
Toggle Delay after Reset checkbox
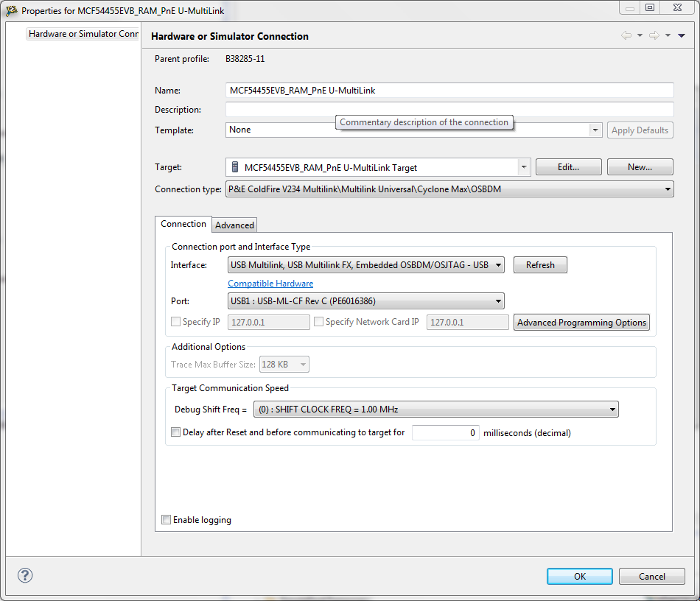tap(176, 432)
